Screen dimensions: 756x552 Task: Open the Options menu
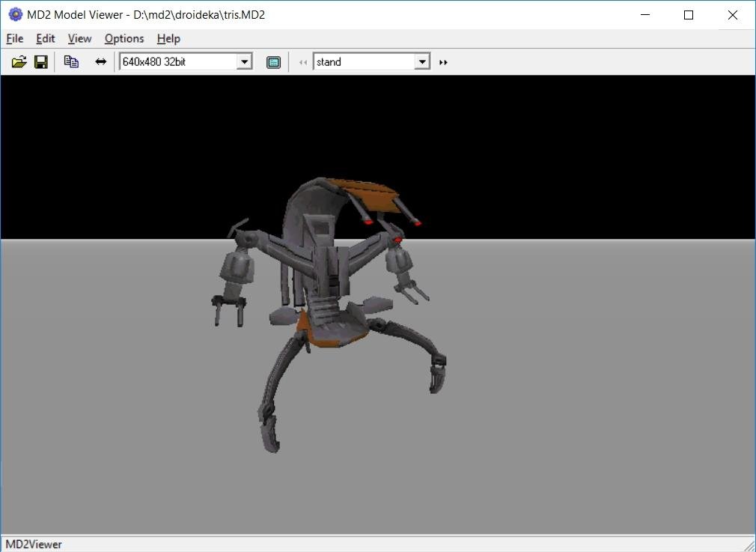pos(124,39)
